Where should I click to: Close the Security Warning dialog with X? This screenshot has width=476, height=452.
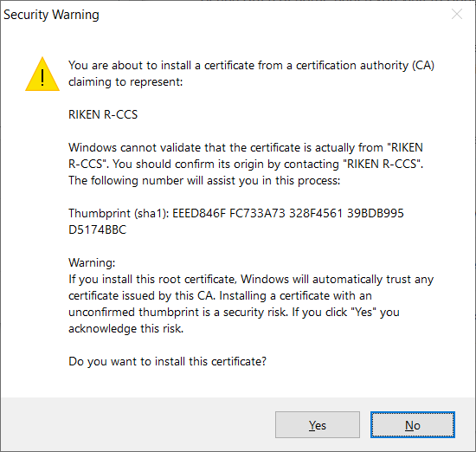pos(457,14)
